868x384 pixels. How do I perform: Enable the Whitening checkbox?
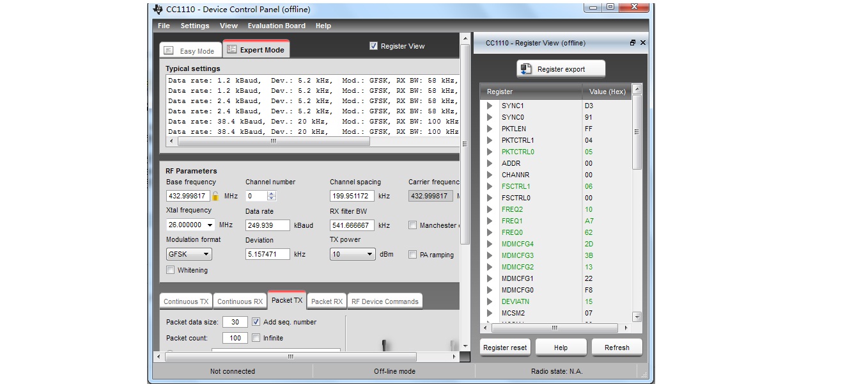click(x=170, y=270)
